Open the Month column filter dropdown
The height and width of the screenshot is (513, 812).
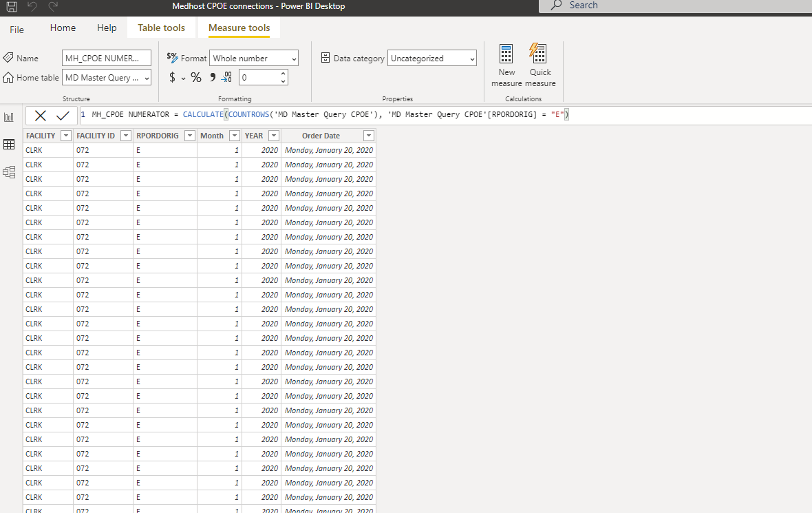(235, 135)
